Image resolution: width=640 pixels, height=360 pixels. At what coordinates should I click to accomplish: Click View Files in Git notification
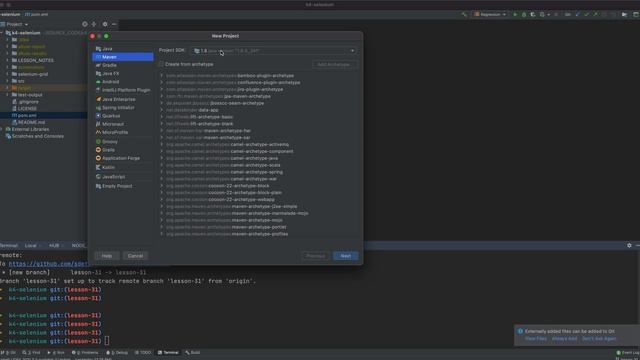(536, 339)
